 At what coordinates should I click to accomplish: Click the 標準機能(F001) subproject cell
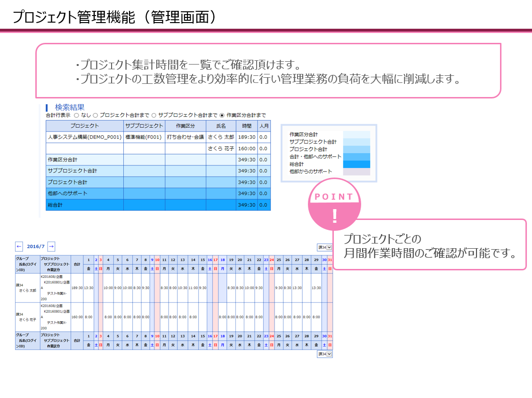click(144, 137)
